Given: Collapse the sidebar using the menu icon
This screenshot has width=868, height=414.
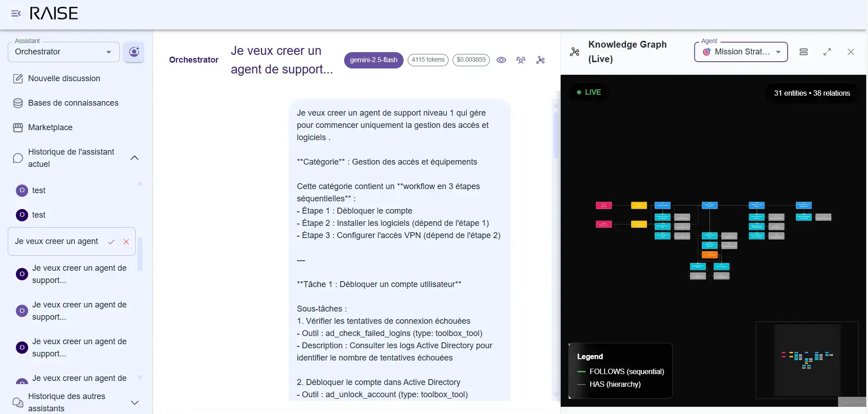Looking at the screenshot, I should [x=16, y=14].
